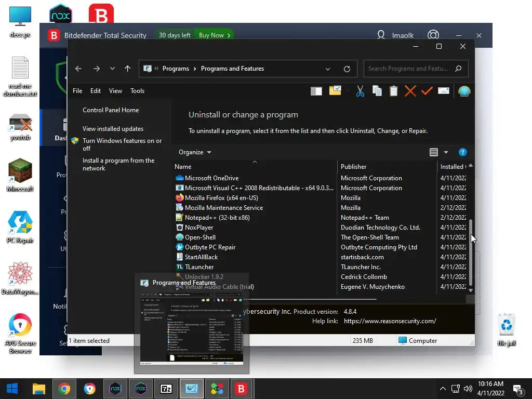Open the DataWagon desktop shortcut
The image size is (532, 399).
pyautogui.click(x=20, y=278)
